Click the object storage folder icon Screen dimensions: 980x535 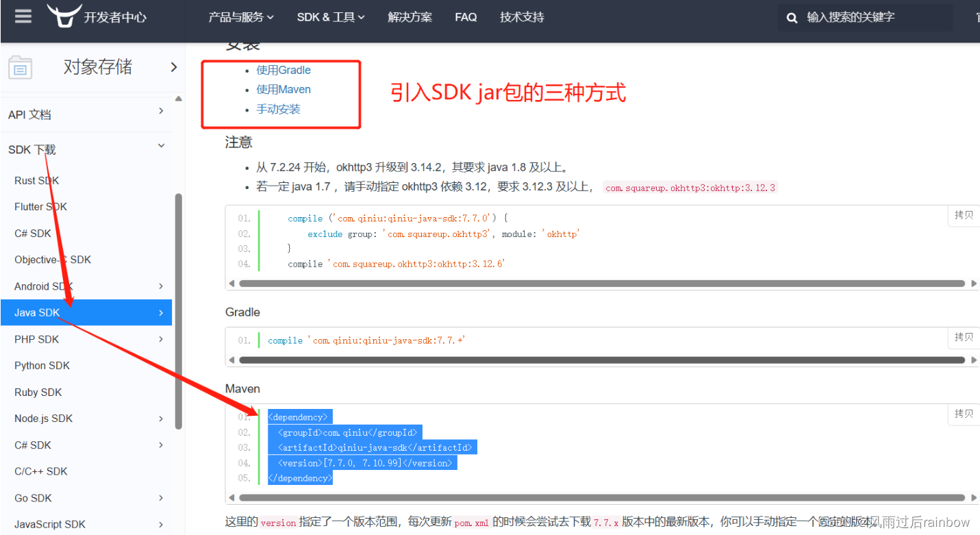click(x=20, y=68)
